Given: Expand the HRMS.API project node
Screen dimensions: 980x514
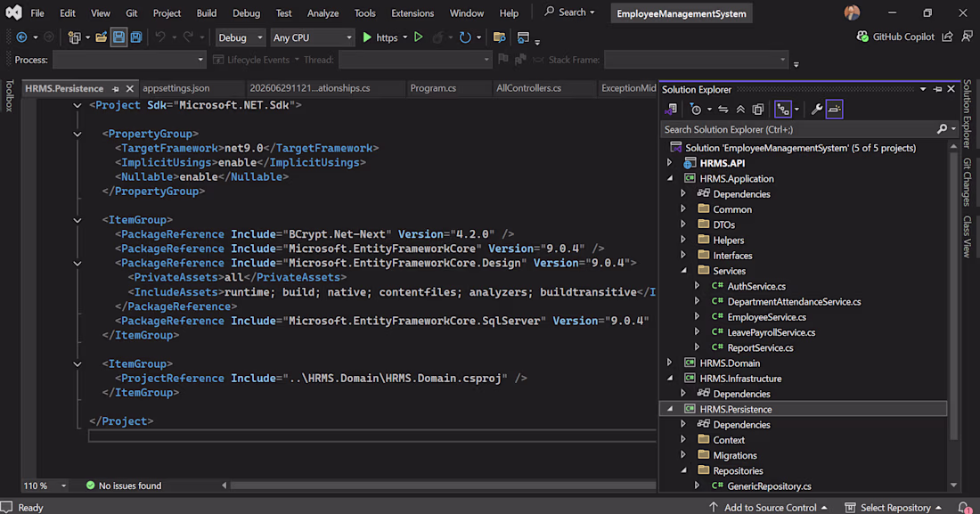Looking at the screenshot, I should tap(669, 163).
